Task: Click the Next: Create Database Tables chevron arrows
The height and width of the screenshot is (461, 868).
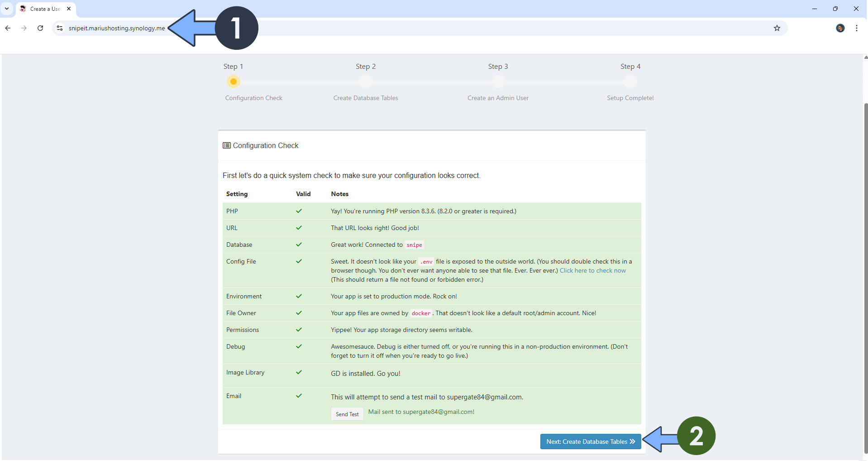Action: (x=632, y=442)
